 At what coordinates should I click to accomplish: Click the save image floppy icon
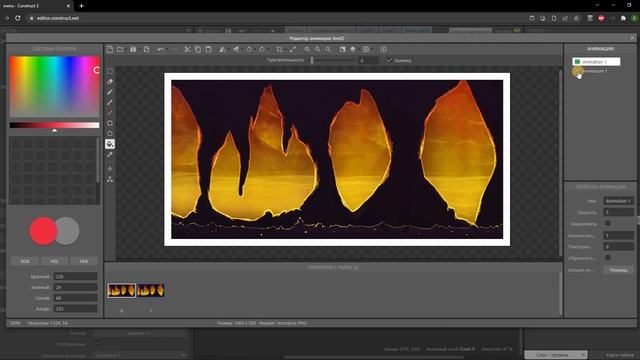133,49
